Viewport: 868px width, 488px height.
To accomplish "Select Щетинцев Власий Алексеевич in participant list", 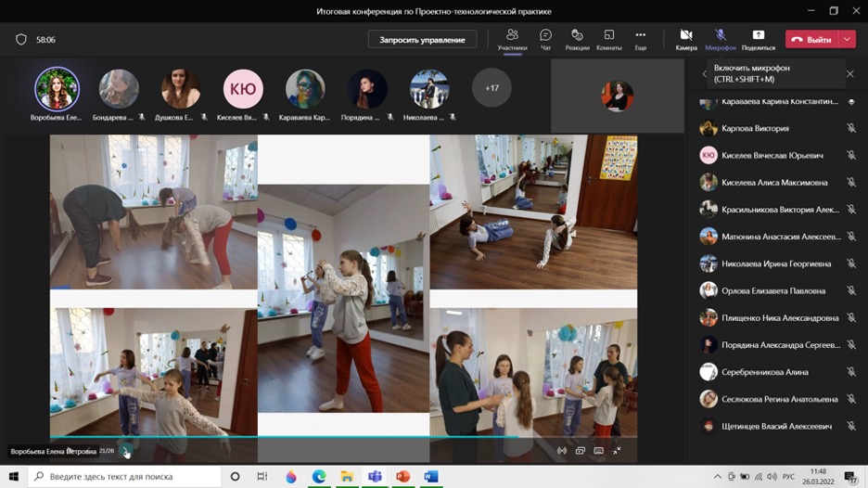I will point(775,426).
